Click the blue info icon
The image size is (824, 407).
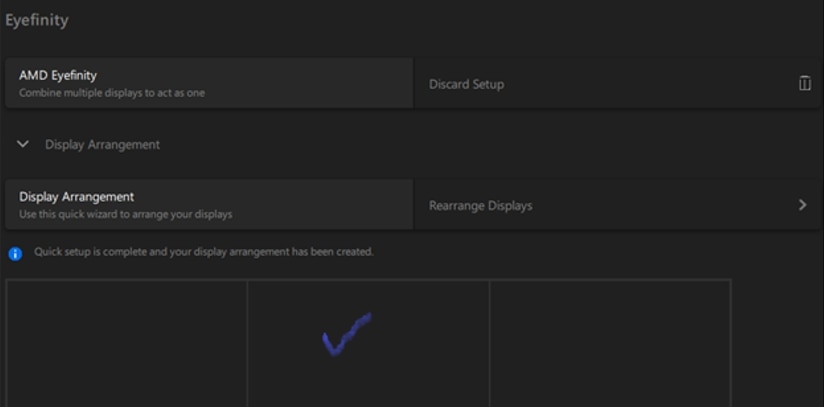[15, 253]
